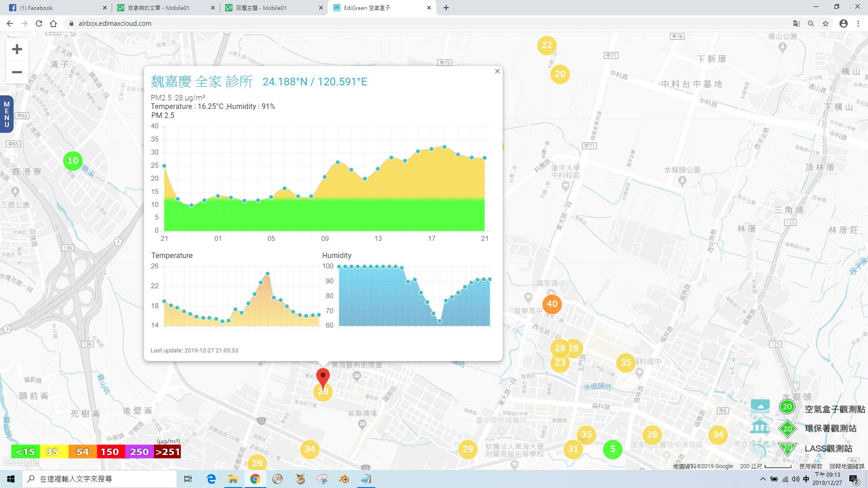The height and width of the screenshot is (488, 868).
Task: Open the Google Translate page icon
Action: (797, 23)
